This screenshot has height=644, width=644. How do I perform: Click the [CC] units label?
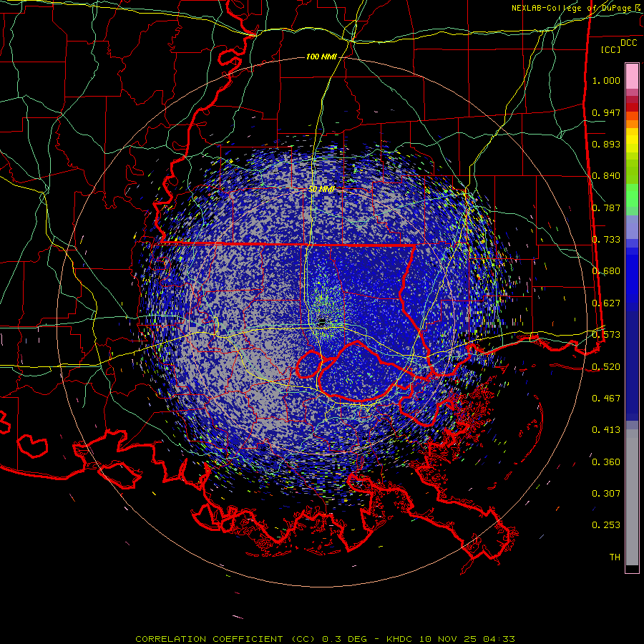pos(611,49)
